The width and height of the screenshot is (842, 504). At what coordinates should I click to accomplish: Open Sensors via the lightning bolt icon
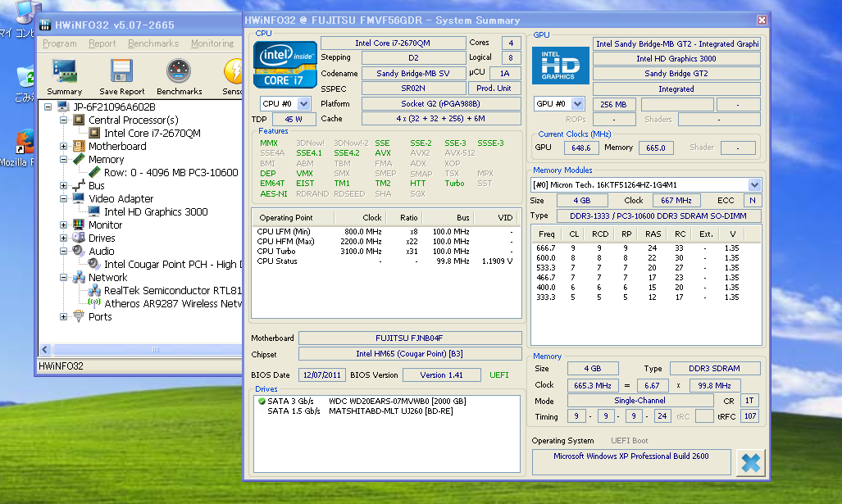pos(234,71)
